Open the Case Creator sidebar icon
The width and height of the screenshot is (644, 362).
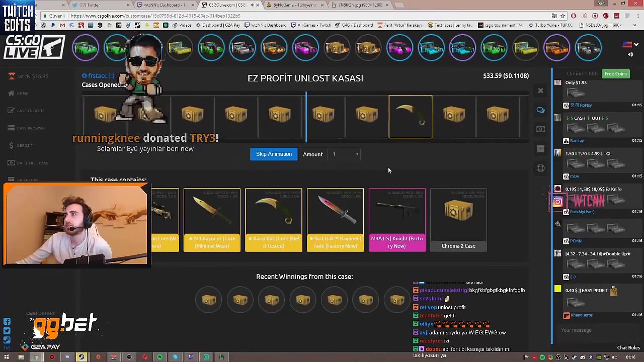pyautogui.click(x=11, y=111)
